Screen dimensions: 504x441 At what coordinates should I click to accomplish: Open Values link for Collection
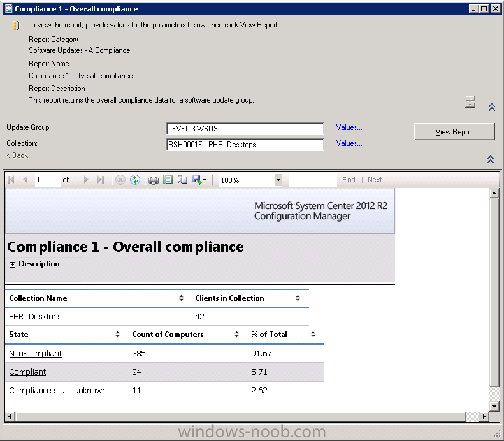coord(349,143)
